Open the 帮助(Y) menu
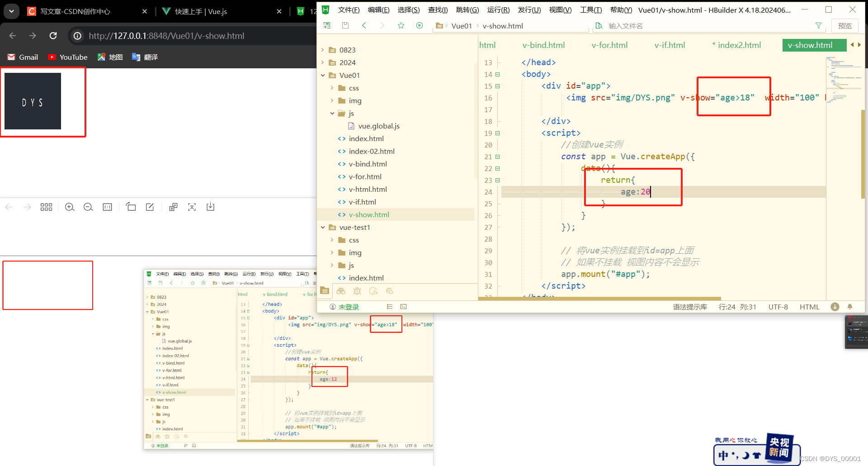Viewport: 868px width, 466px height. pyautogui.click(x=621, y=10)
